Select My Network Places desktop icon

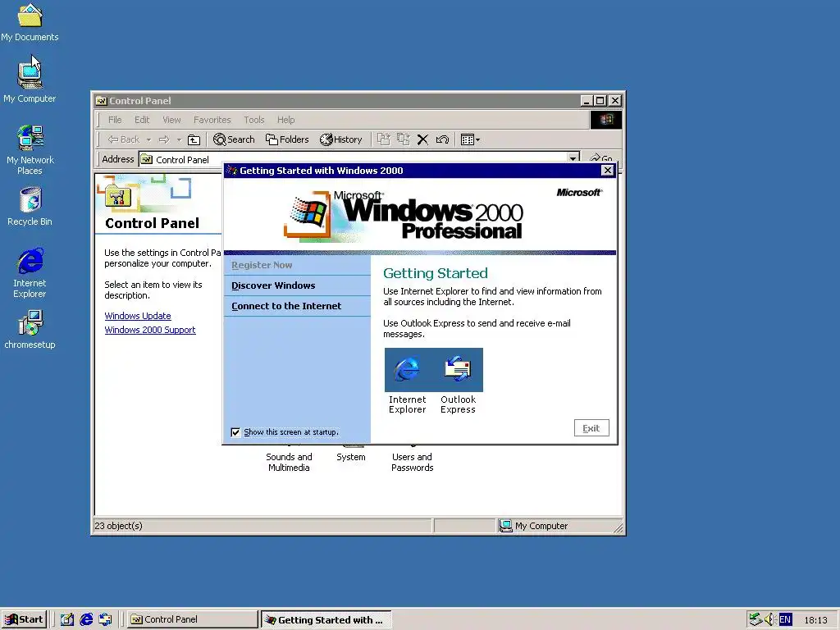[30, 150]
